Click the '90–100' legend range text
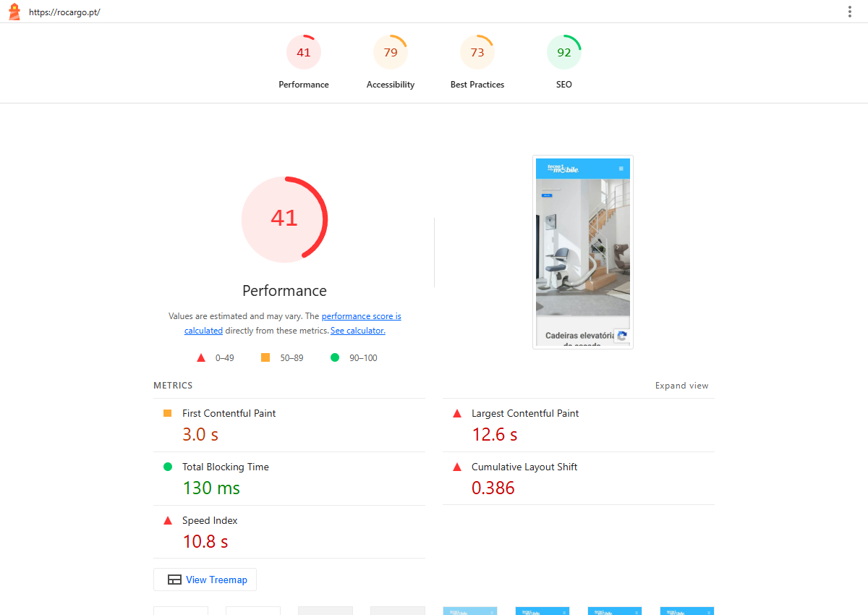 (x=364, y=358)
